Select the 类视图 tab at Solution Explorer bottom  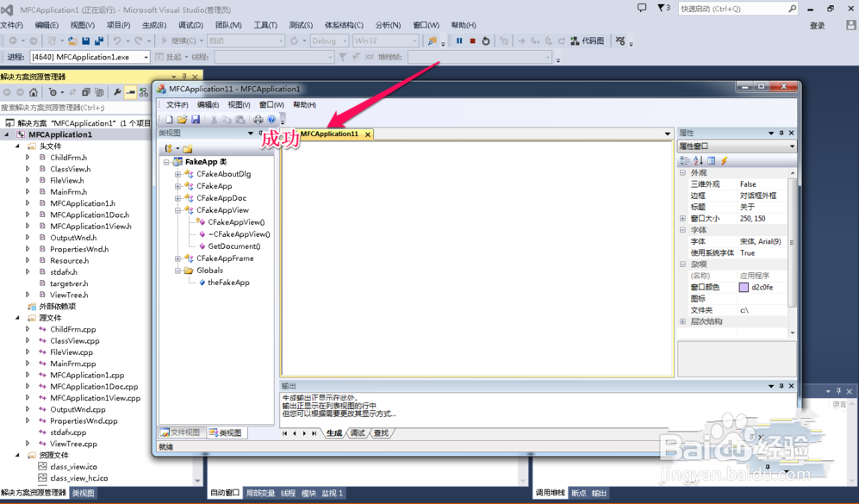(x=84, y=493)
